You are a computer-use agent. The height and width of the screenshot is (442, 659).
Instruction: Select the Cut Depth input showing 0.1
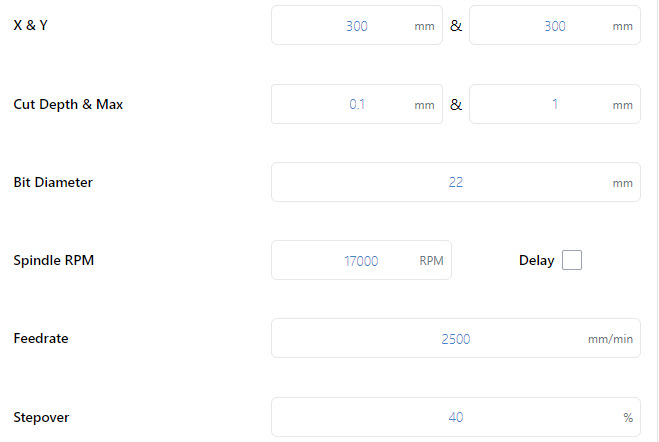click(x=340, y=104)
